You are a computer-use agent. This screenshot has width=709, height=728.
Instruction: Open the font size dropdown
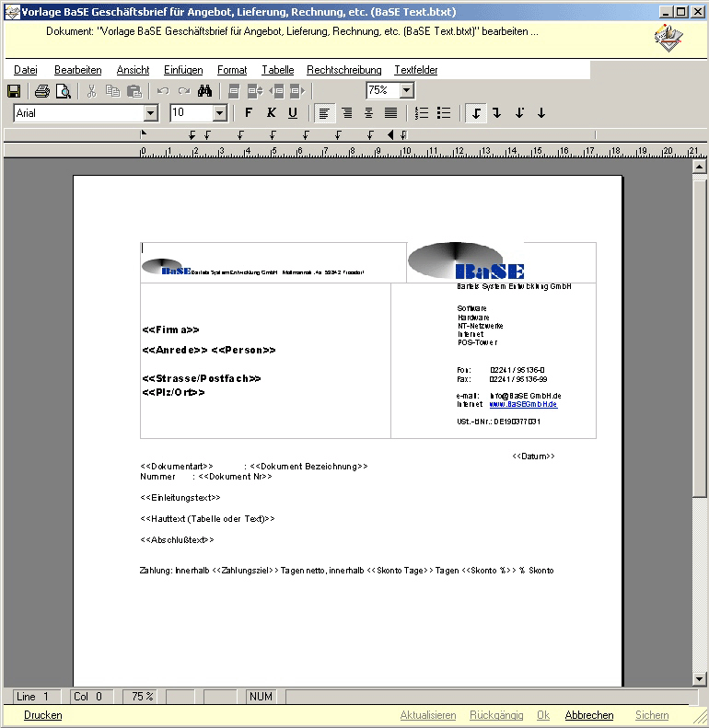coord(220,113)
